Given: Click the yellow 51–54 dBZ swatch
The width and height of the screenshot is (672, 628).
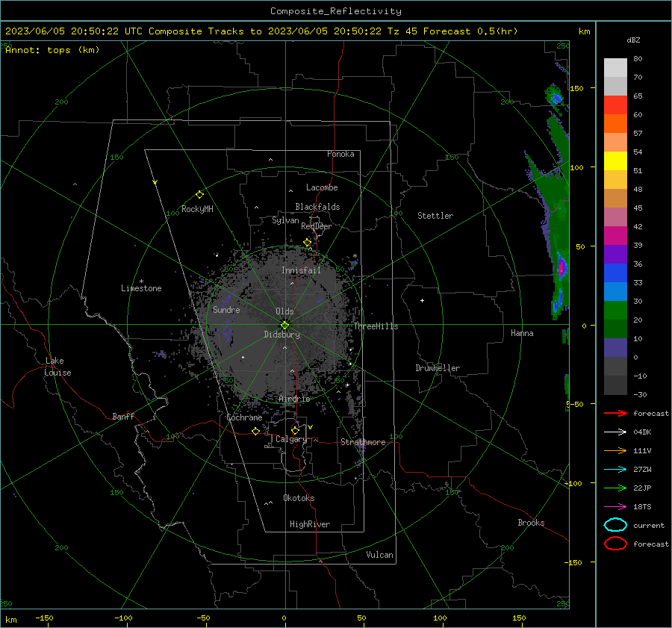Looking at the screenshot, I should (615, 161).
